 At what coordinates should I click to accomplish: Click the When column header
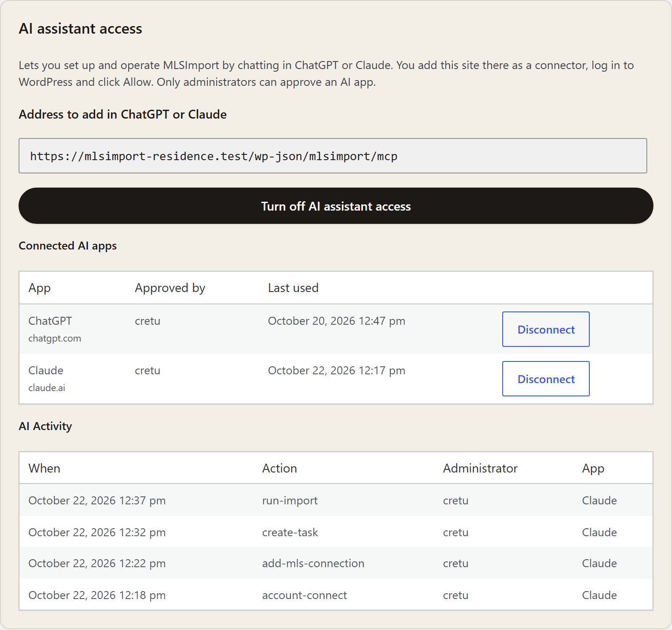pyautogui.click(x=44, y=469)
